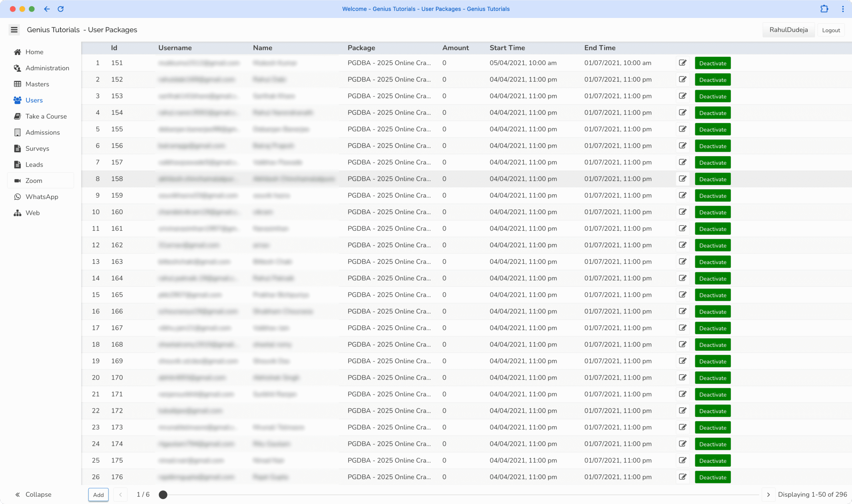Open Take a Course menu item
852x504 pixels.
pos(46,116)
